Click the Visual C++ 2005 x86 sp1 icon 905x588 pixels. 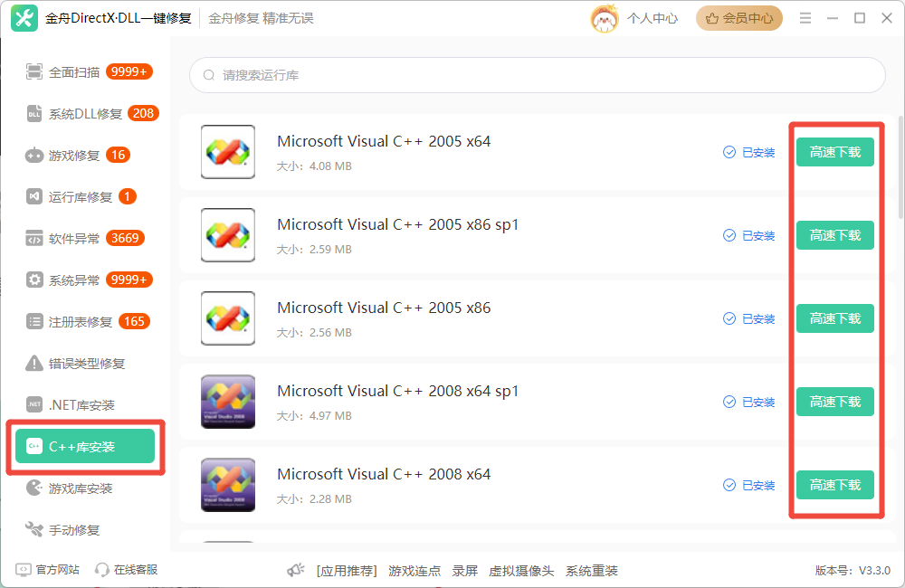click(228, 235)
